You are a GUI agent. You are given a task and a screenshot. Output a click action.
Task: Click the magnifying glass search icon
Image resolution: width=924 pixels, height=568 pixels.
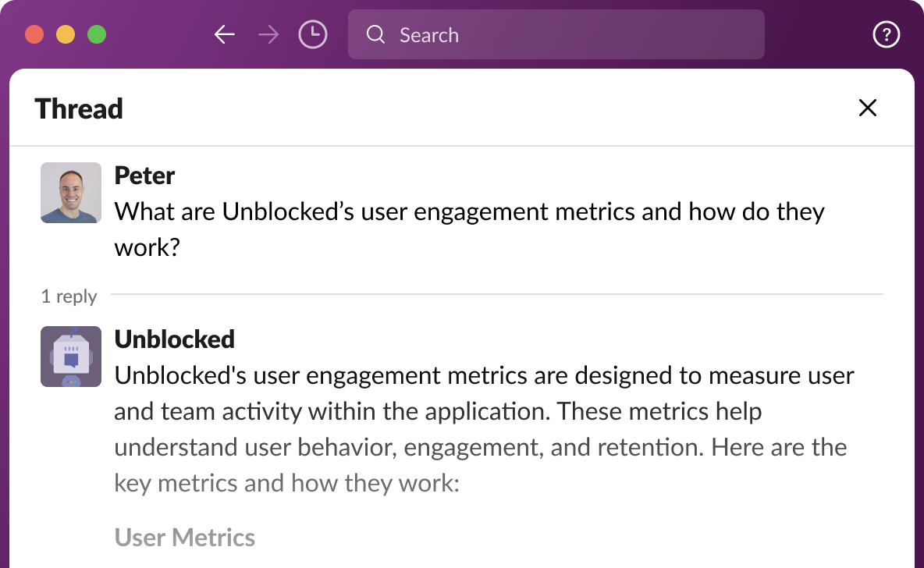(375, 35)
